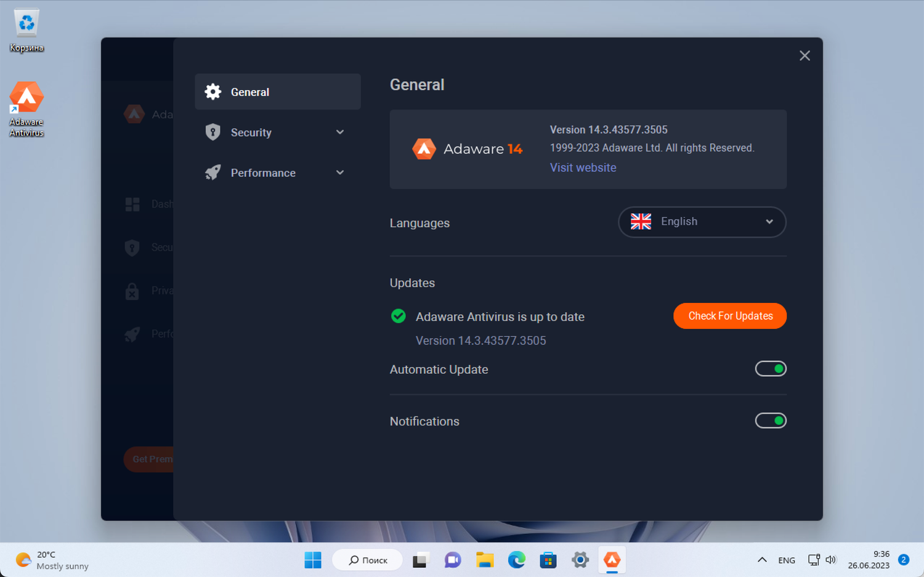
Task: Open the Chat app on the taskbar
Action: (x=453, y=560)
